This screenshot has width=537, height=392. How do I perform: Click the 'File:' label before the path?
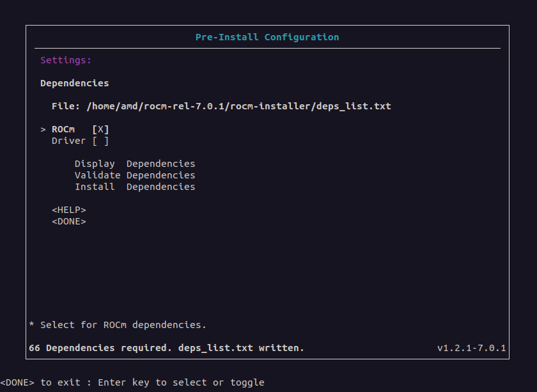pyautogui.click(x=66, y=106)
